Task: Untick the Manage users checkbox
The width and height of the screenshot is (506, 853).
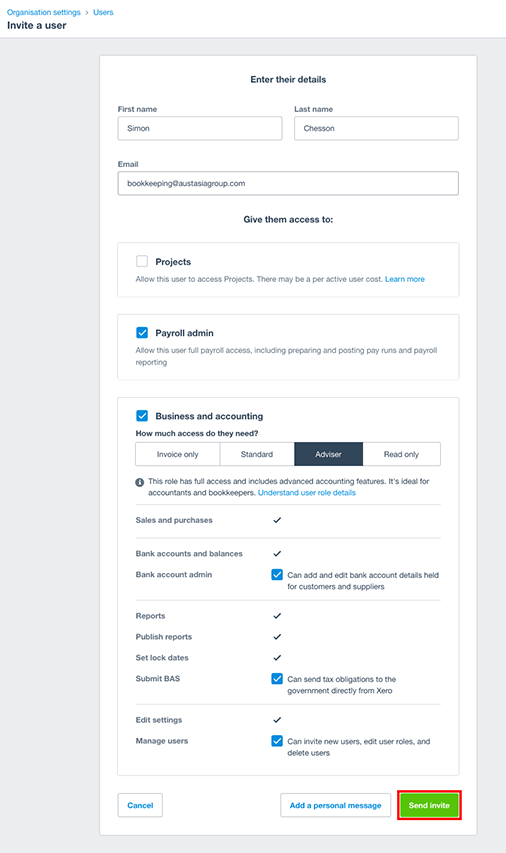Action: (277, 741)
